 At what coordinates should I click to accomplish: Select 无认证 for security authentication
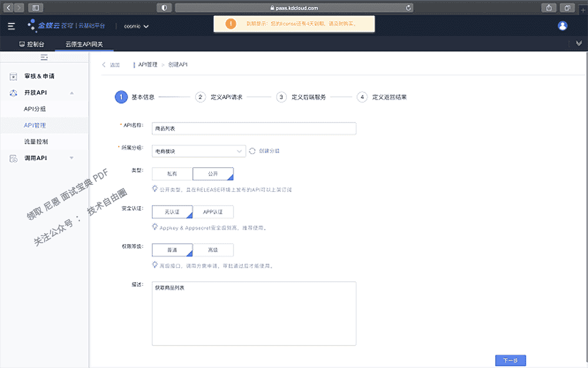point(171,211)
